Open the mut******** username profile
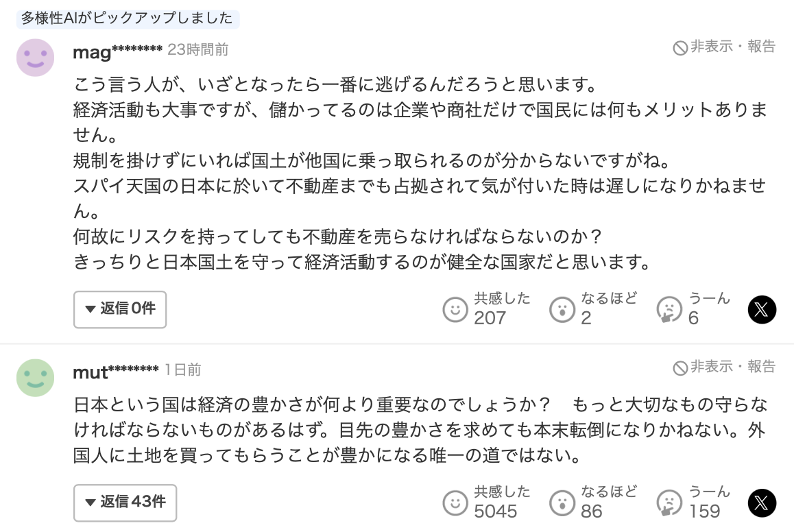The image size is (794, 532). (x=115, y=371)
